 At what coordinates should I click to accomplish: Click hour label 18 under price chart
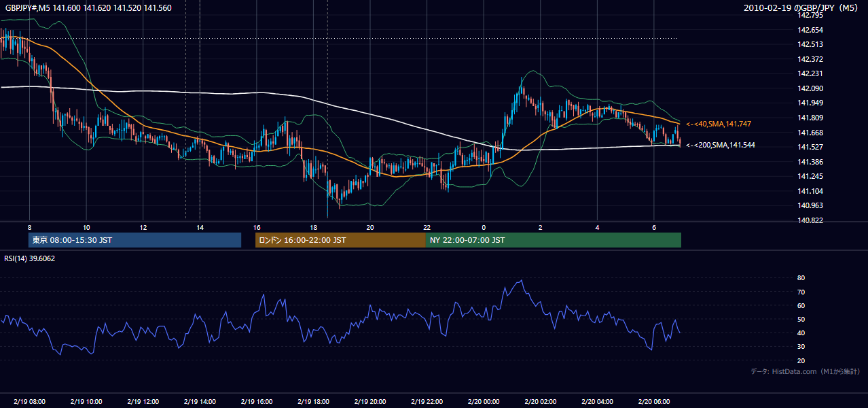click(313, 227)
